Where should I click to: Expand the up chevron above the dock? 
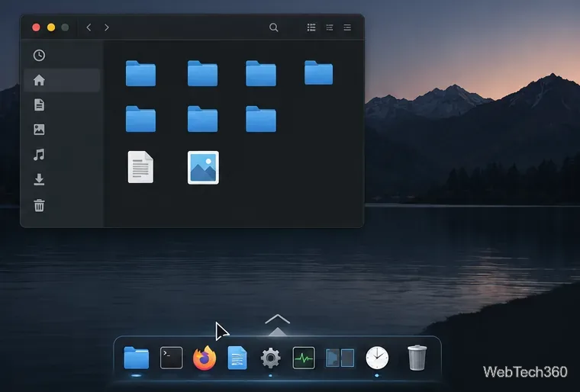coord(278,319)
